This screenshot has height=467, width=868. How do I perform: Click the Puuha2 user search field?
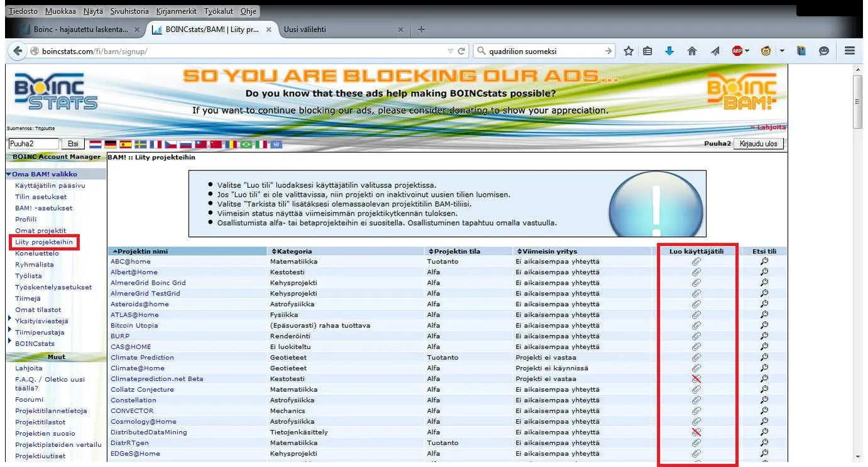pos(34,144)
